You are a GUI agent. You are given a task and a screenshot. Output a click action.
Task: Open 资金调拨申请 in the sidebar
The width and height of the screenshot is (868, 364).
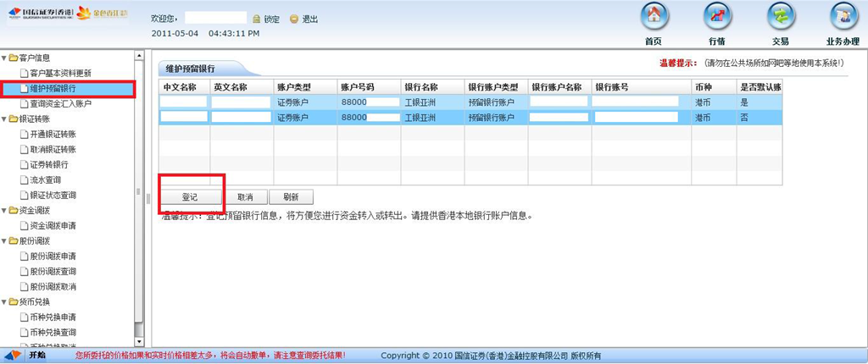(x=53, y=225)
